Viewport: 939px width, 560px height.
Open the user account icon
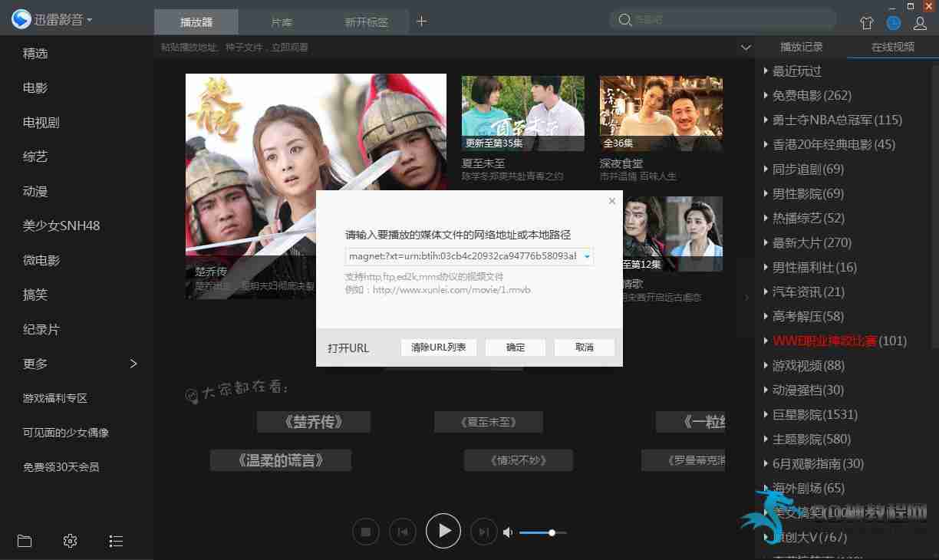921,23
